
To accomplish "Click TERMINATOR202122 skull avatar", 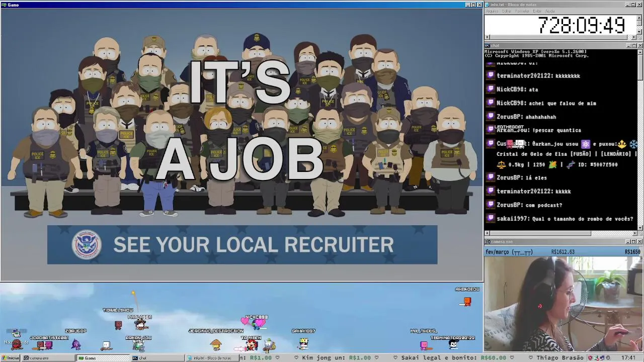I will click(453, 344).
